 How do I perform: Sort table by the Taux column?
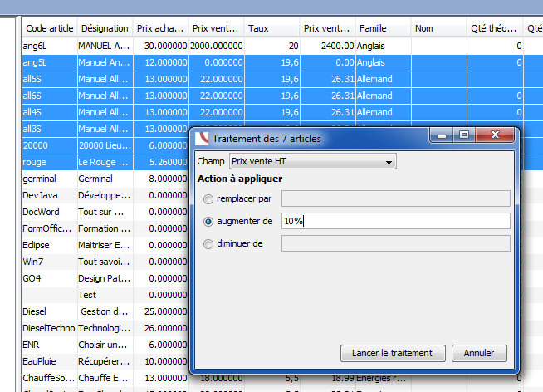pyautogui.click(x=272, y=28)
